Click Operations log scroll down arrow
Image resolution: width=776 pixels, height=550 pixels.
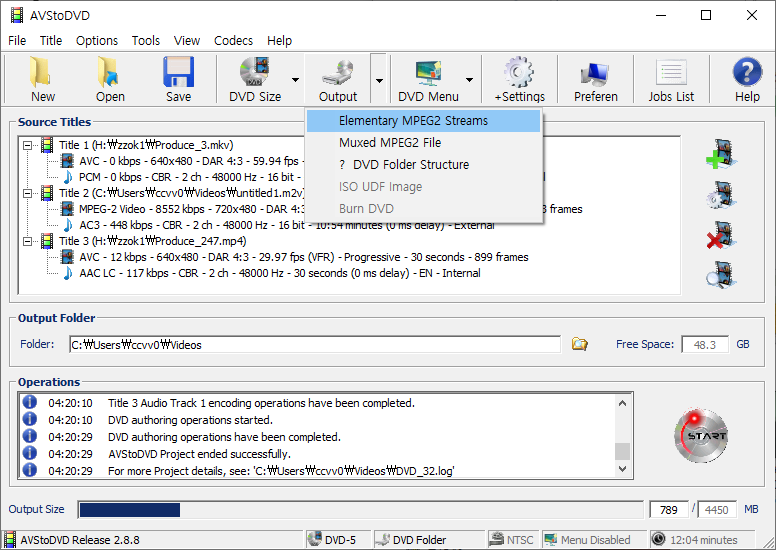click(x=623, y=468)
